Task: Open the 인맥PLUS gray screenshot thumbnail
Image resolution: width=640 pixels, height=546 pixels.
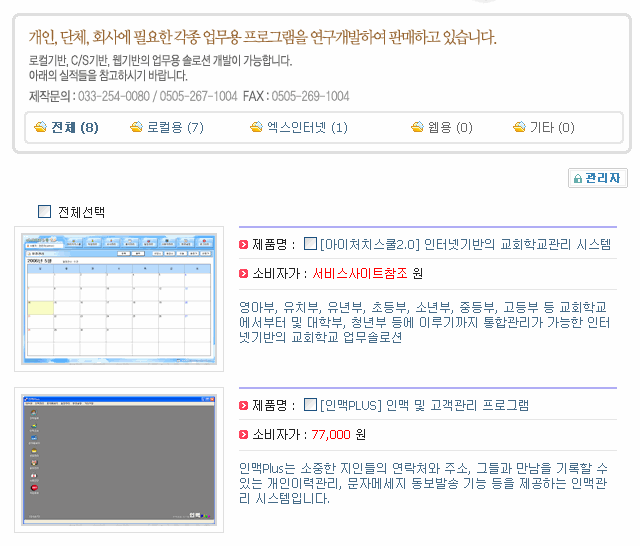Action: (x=119, y=460)
